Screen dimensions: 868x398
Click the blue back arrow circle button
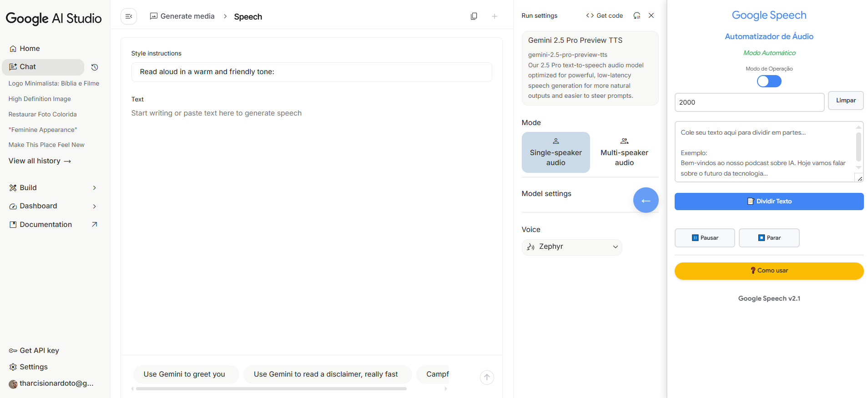coord(646,200)
